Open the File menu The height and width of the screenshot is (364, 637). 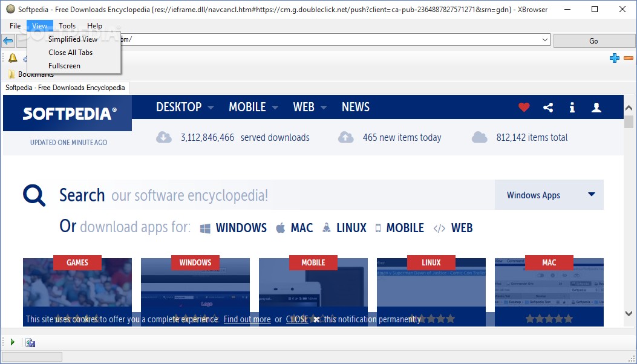pyautogui.click(x=15, y=26)
